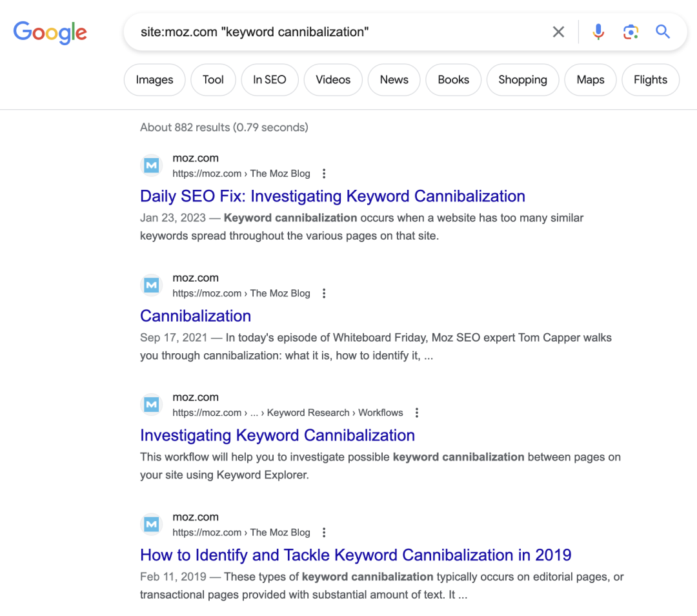697x616 pixels.
Task: Select the Tool filter chip
Action: [214, 79]
